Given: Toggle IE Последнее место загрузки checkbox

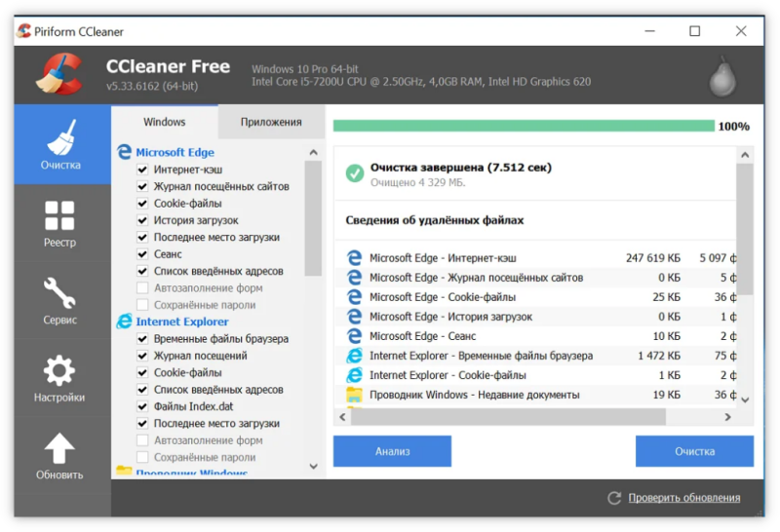Looking at the screenshot, I should [x=142, y=423].
